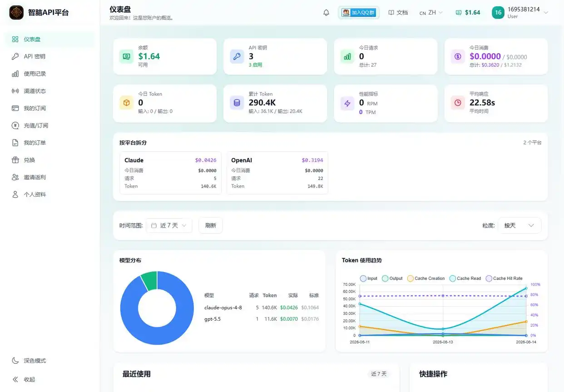Open the notification bell icon
564x392 pixels.
coord(326,13)
